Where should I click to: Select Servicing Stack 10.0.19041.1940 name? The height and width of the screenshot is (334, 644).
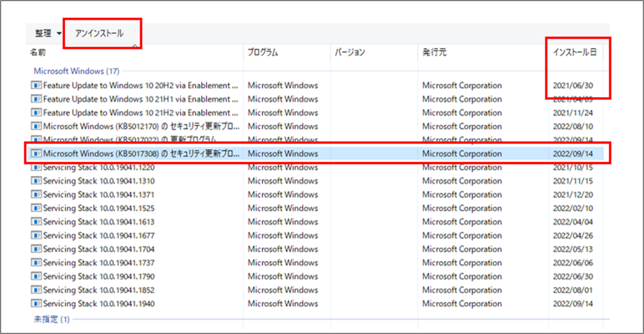(x=99, y=303)
